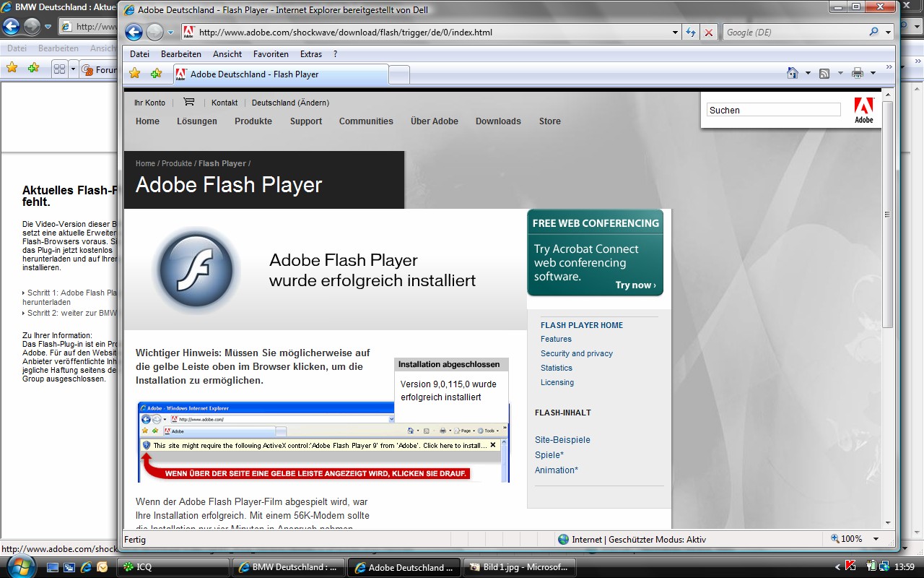
Task: Click the address bar URL field
Action: (432, 33)
